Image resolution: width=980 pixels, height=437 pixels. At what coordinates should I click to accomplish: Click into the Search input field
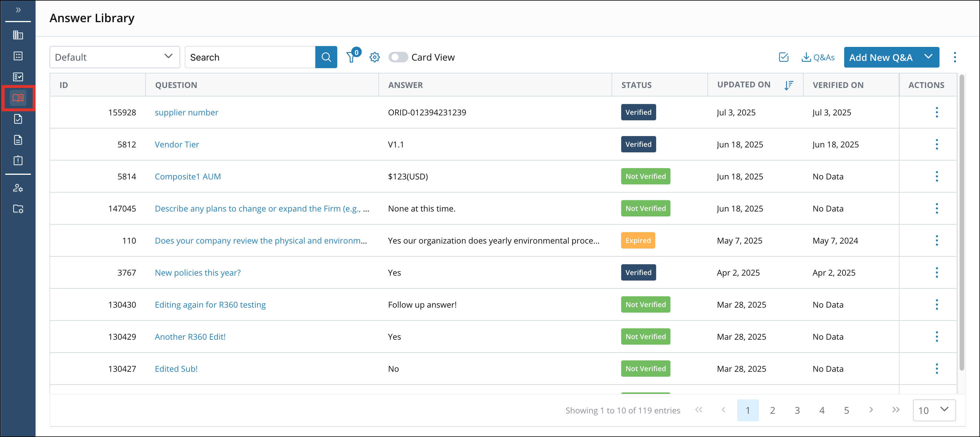(250, 57)
